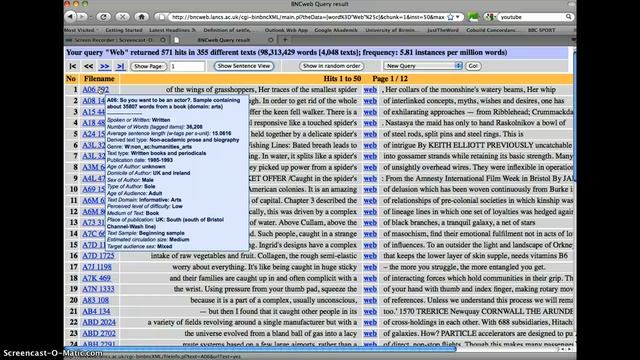Viewport: 640px width, 360px height.
Task: Click the Stop loading X icon
Action: pyautogui.click(x=122, y=17)
